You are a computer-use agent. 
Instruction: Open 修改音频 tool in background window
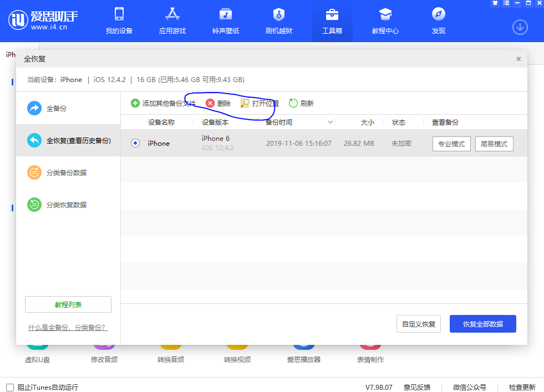click(104, 354)
